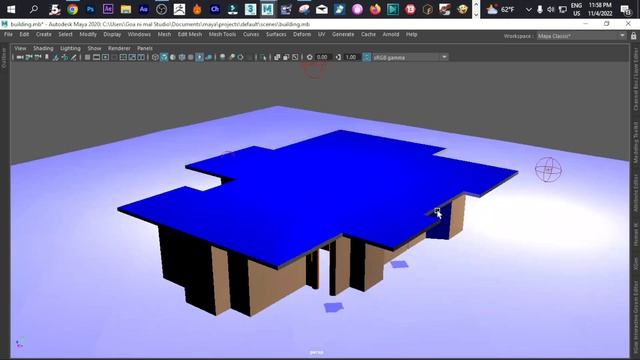Open the Edit Mesh menu
The height and width of the screenshot is (360, 640).
[x=190, y=35]
